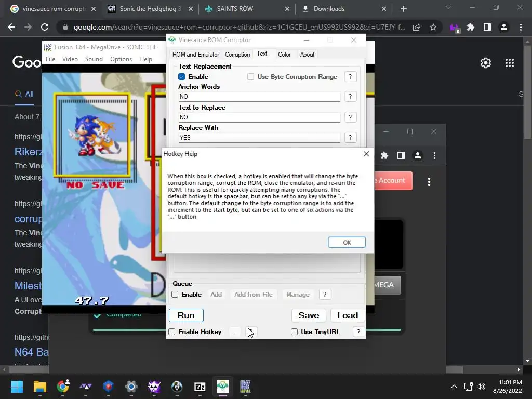The width and height of the screenshot is (532, 399).
Task: Open help for Anchor Words field
Action: [x=350, y=97]
